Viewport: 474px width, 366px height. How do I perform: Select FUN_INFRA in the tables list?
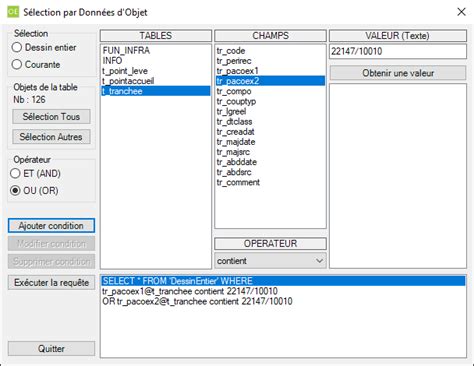[x=156, y=51]
